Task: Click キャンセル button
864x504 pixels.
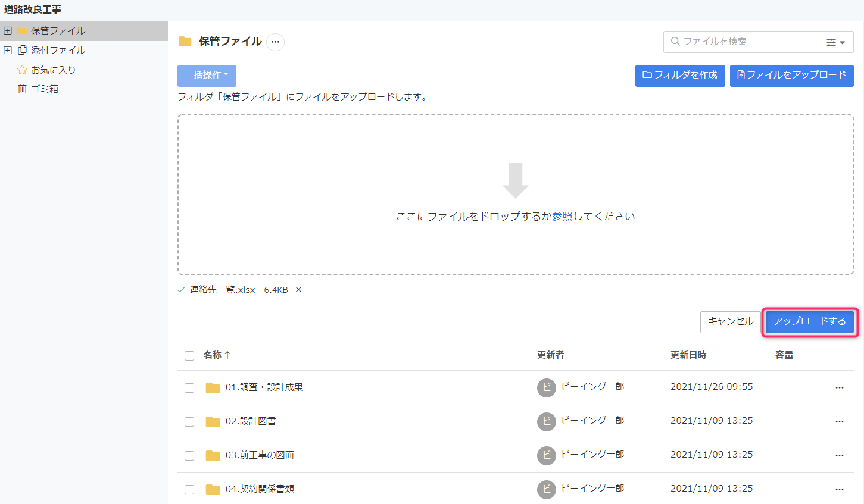Action: pos(731,322)
